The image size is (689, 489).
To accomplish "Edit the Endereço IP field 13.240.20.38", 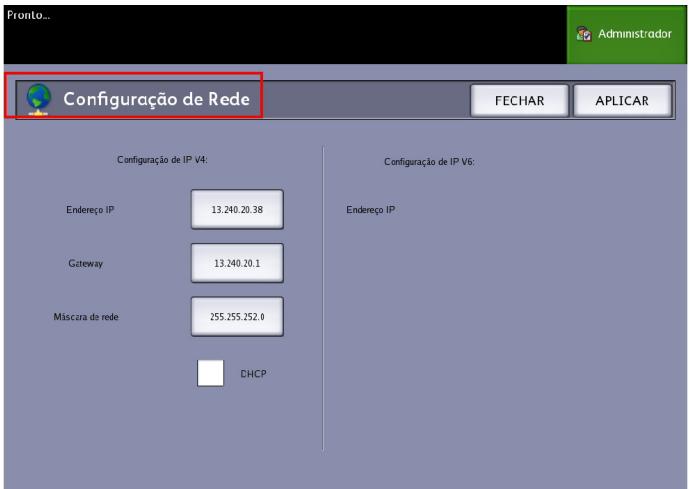I will (237, 210).
